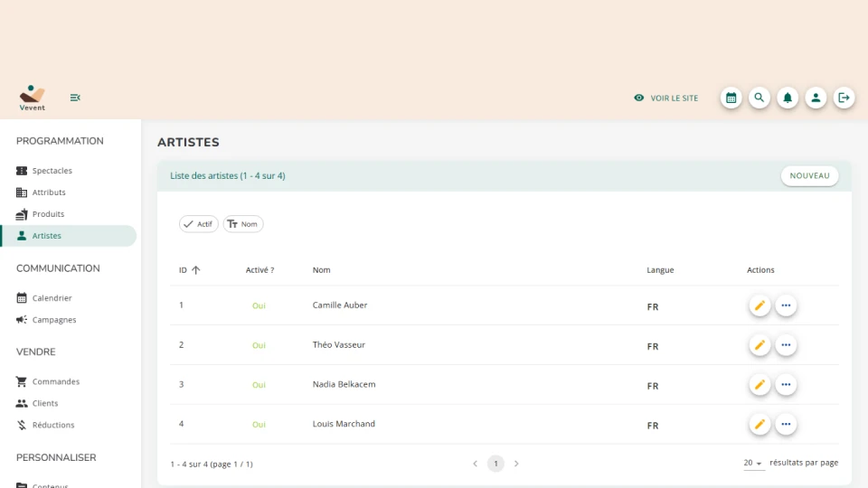Screen dimensions: 868x488
Task: Click the eye icon beside Voir le site
Action: [x=639, y=98]
